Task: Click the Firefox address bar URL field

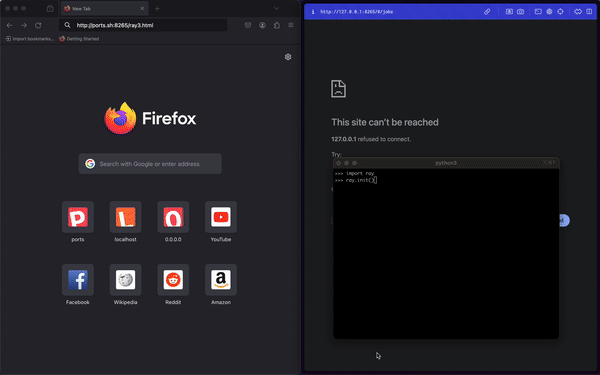Action: coord(143,25)
